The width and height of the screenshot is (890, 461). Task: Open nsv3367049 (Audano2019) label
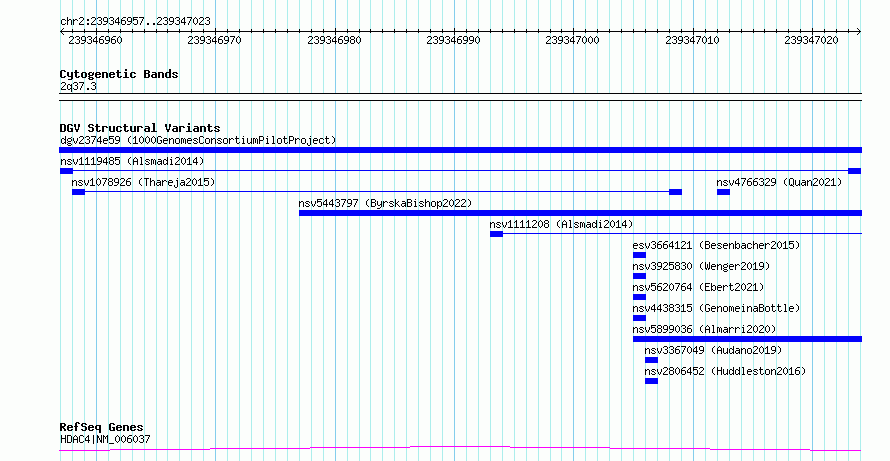click(x=713, y=350)
